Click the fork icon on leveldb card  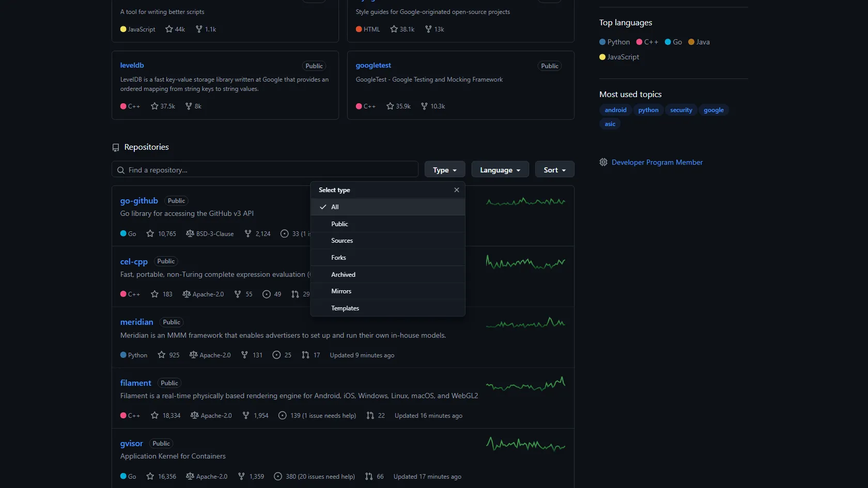point(189,106)
